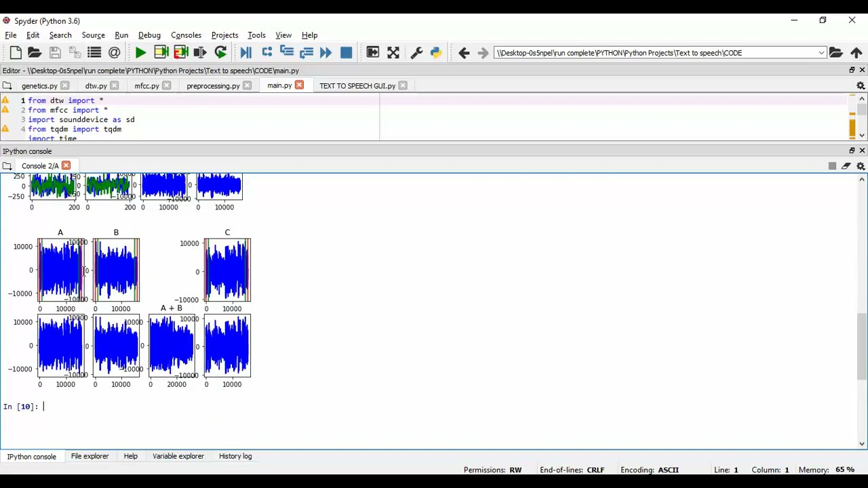Click the Save all files icon
The width and height of the screenshot is (868, 488).
[75, 53]
